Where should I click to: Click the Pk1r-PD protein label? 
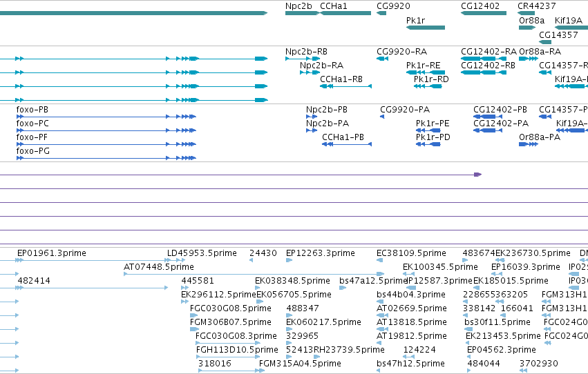click(433, 137)
